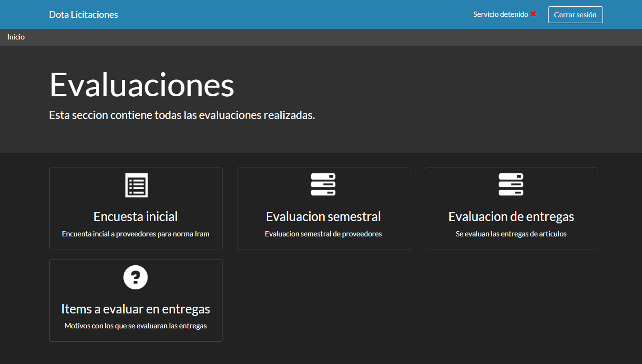
Task: Click the list icon above Encuesta inicial
Action: click(136, 185)
